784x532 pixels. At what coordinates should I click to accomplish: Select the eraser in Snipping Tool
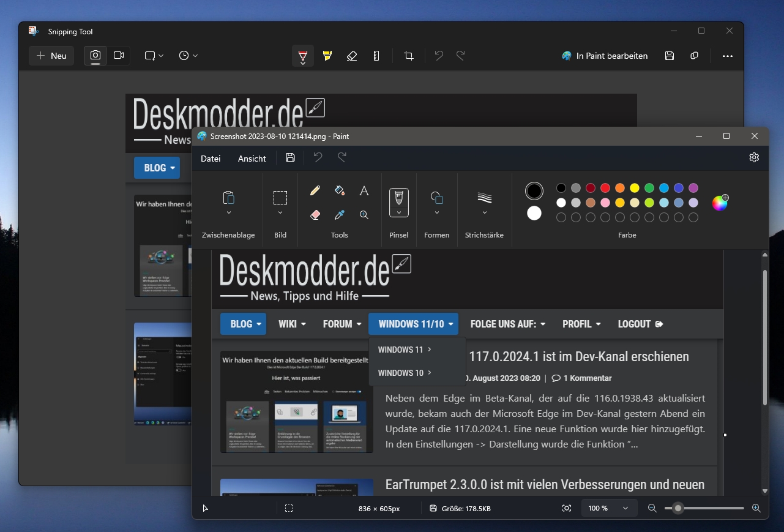click(352, 56)
